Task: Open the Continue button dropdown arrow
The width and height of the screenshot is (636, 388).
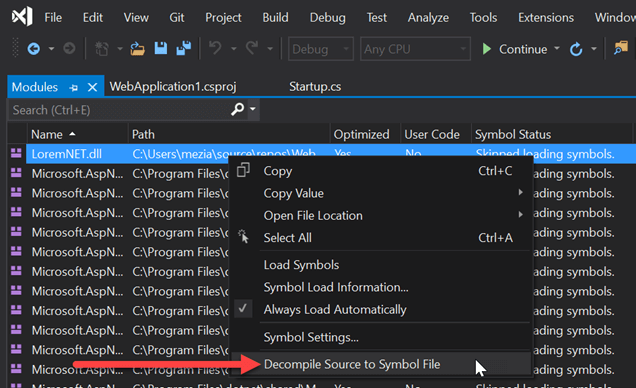Action: point(556,49)
